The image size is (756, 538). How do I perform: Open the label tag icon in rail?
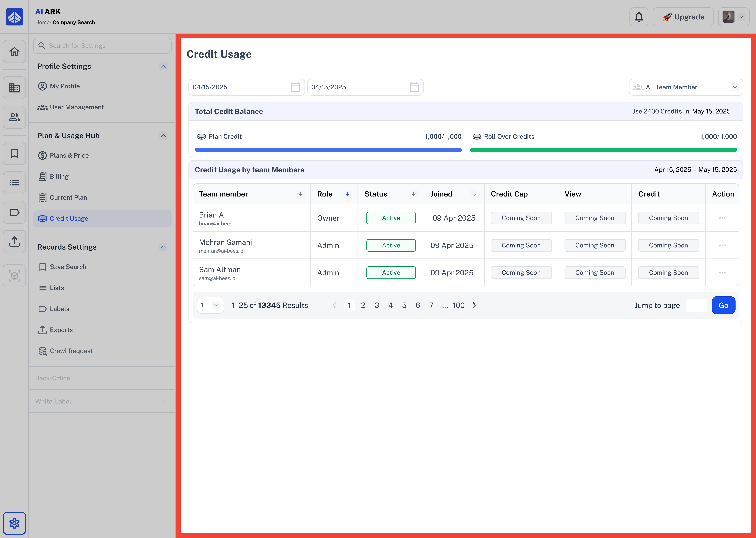14,212
